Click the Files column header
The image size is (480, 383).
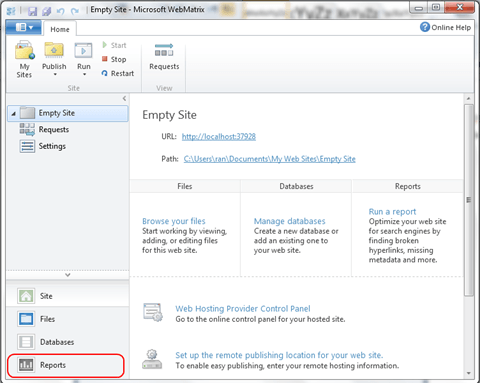(x=185, y=186)
